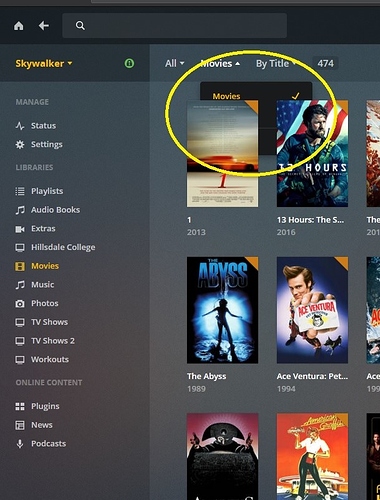Image resolution: width=380 pixels, height=500 pixels.
Task: Click the year 1994 under Ace Ventura
Action: [286, 389]
